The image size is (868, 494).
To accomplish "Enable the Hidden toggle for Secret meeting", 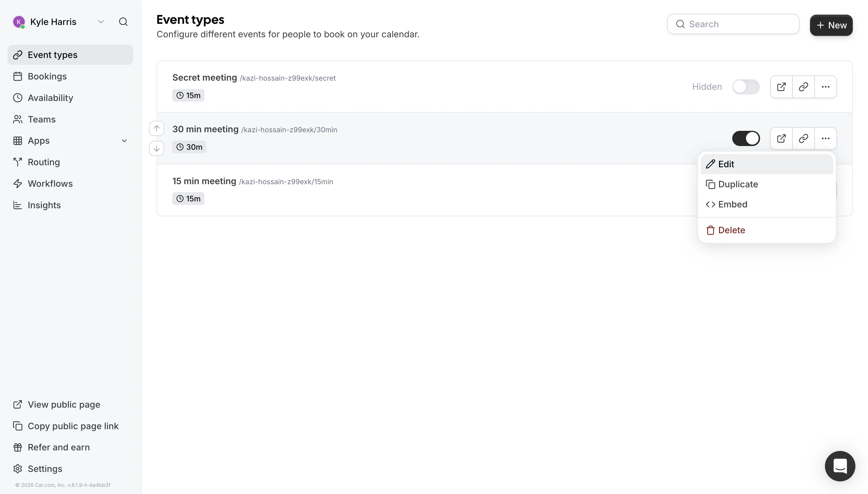I will [x=746, y=87].
